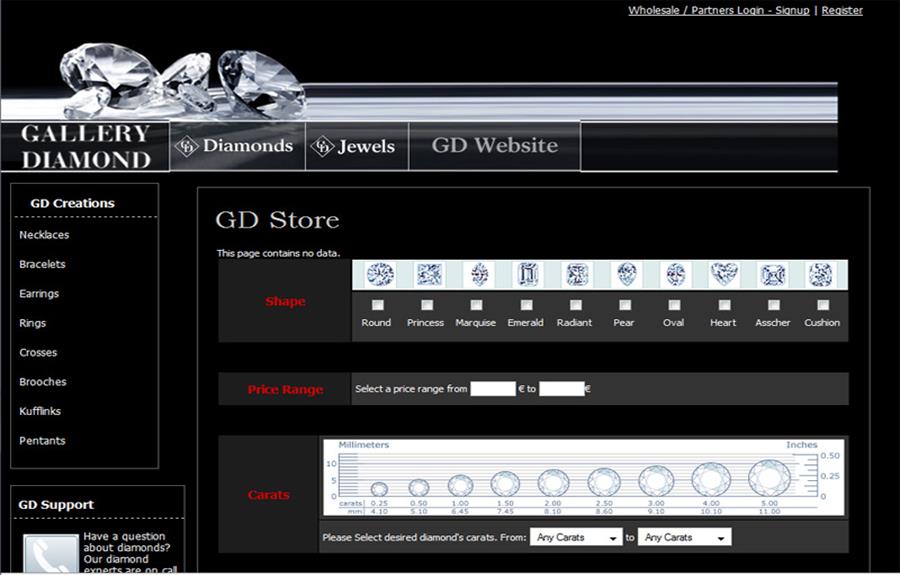Select the 3.00 carat diamond in chart

coord(656,481)
